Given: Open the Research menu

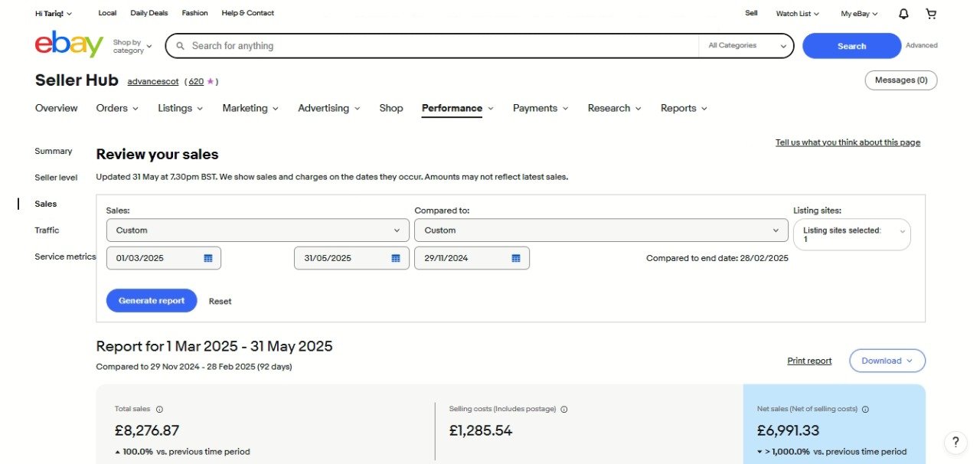Looking at the screenshot, I should [615, 109].
